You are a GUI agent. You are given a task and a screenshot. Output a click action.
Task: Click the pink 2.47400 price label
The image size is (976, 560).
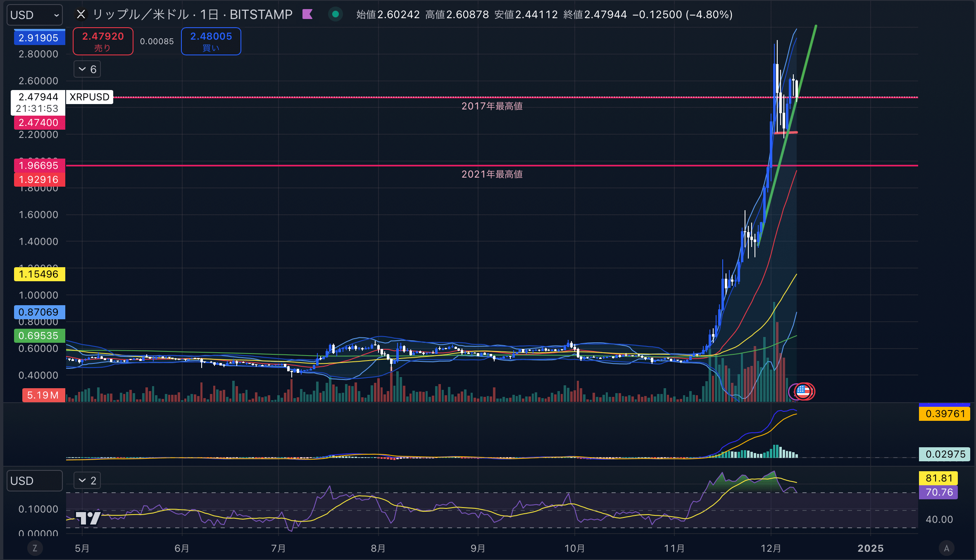(x=40, y=123)
